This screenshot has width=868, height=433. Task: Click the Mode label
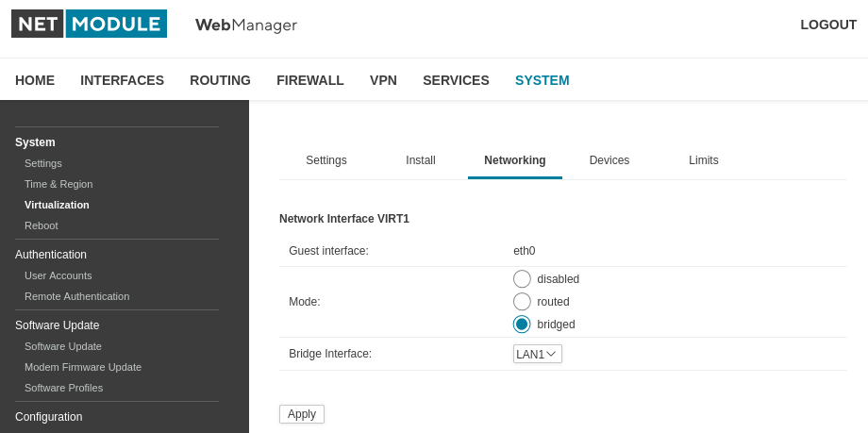305,302
